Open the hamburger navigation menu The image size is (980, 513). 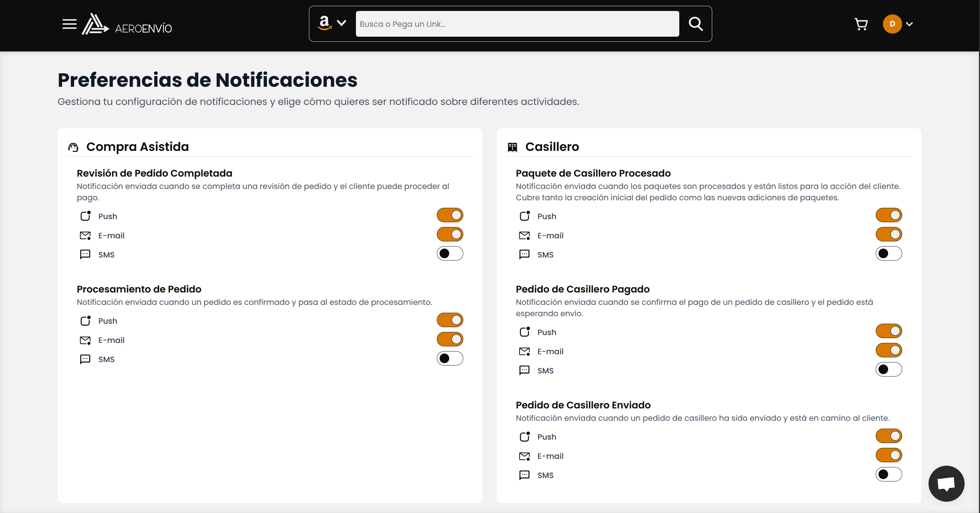pos(70,24)
